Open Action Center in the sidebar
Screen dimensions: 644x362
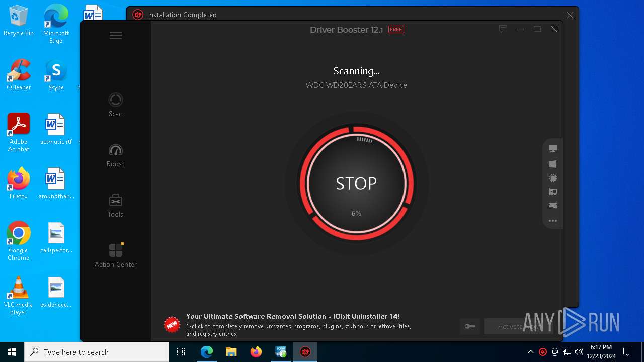[116, 255]
